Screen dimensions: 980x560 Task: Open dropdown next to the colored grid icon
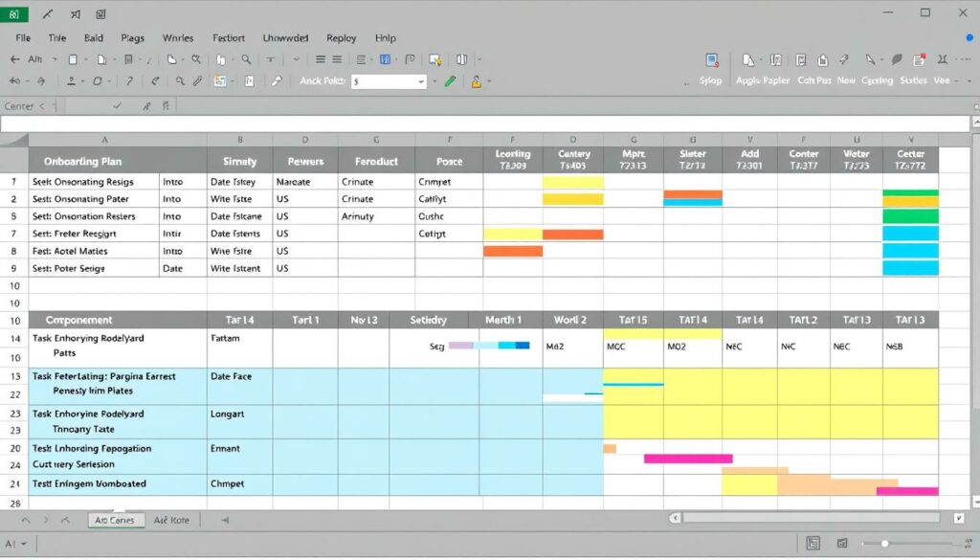[x=233, y=81]
